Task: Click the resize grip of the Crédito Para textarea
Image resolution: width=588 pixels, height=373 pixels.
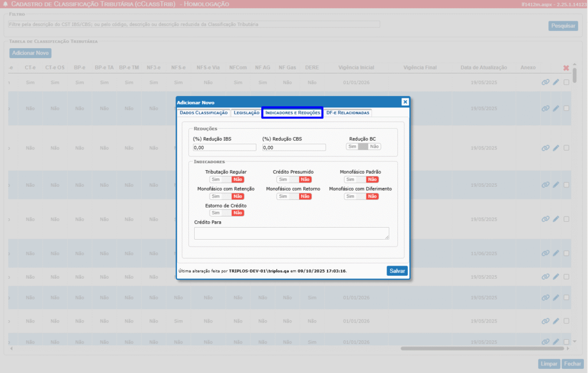Action: [386, 237]
